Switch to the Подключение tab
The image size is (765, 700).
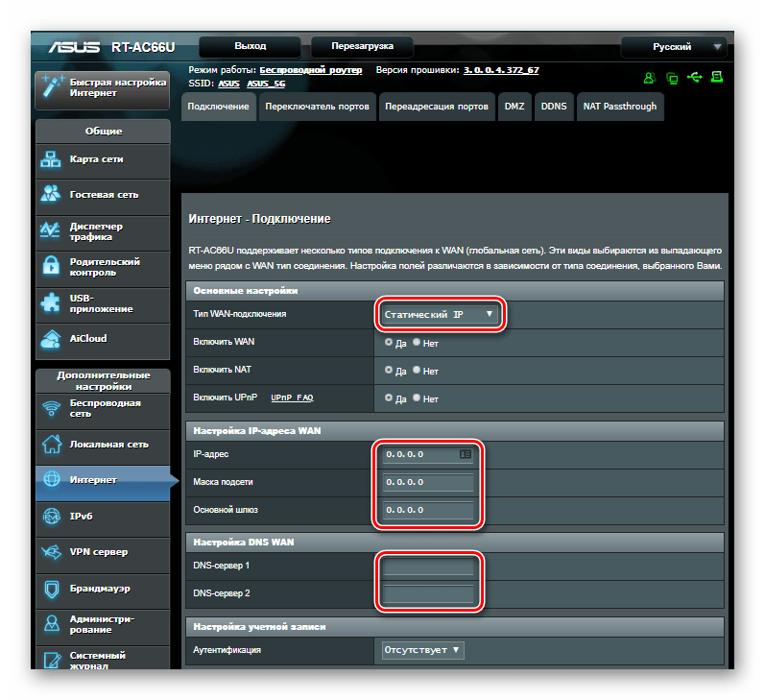click(218, 107)
